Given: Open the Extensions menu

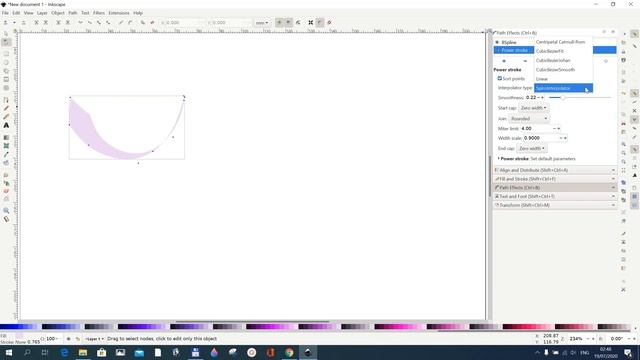Looking at the screenshot, I should 119,13.
